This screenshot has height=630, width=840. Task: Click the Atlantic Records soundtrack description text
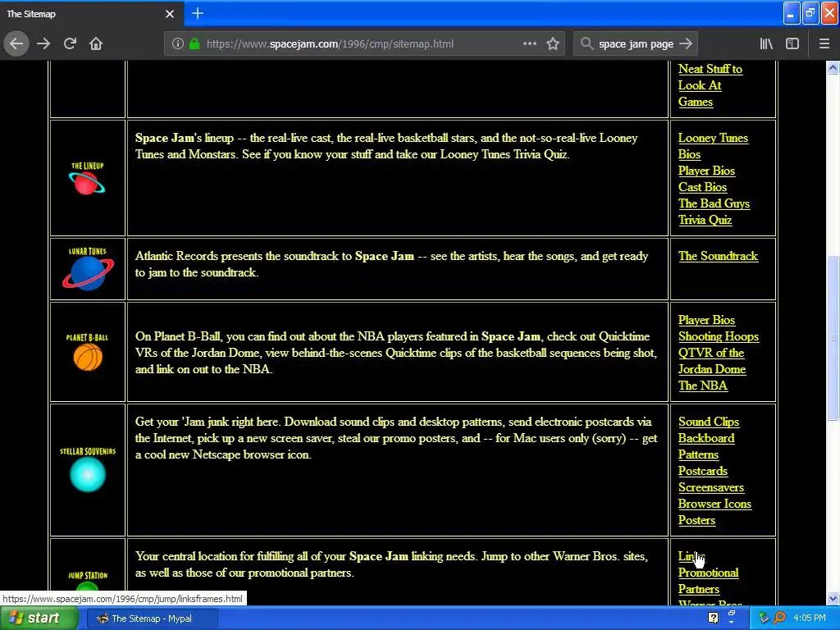[391, 264]
